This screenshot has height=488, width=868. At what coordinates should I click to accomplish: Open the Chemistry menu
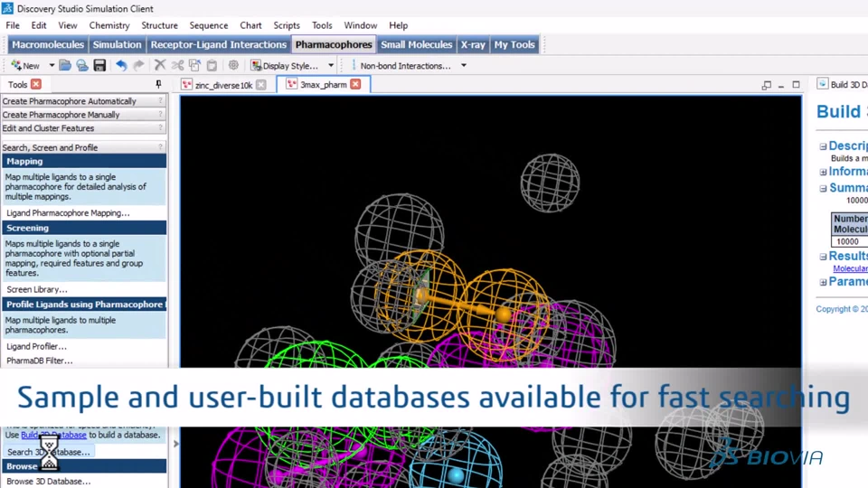[x=109, y=25]
